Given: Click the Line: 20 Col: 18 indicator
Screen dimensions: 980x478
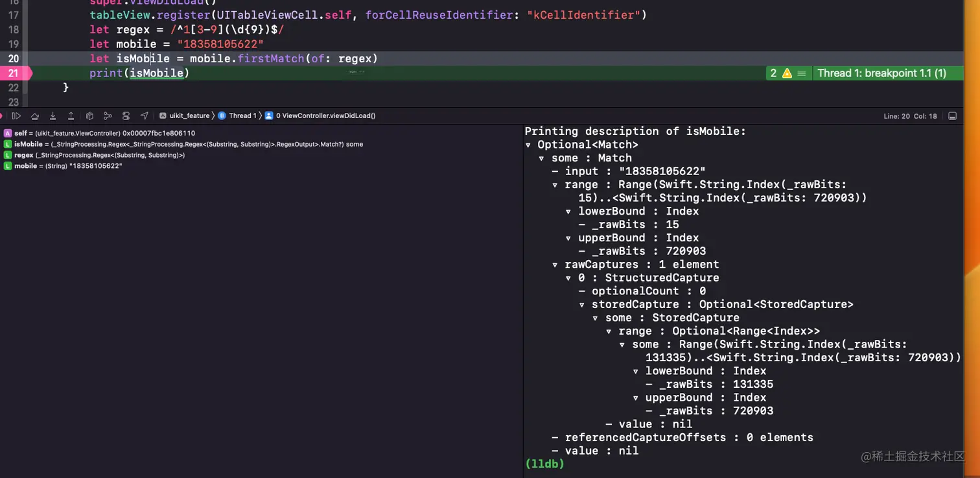Looking at the screenshot, I should pos(910,116).
